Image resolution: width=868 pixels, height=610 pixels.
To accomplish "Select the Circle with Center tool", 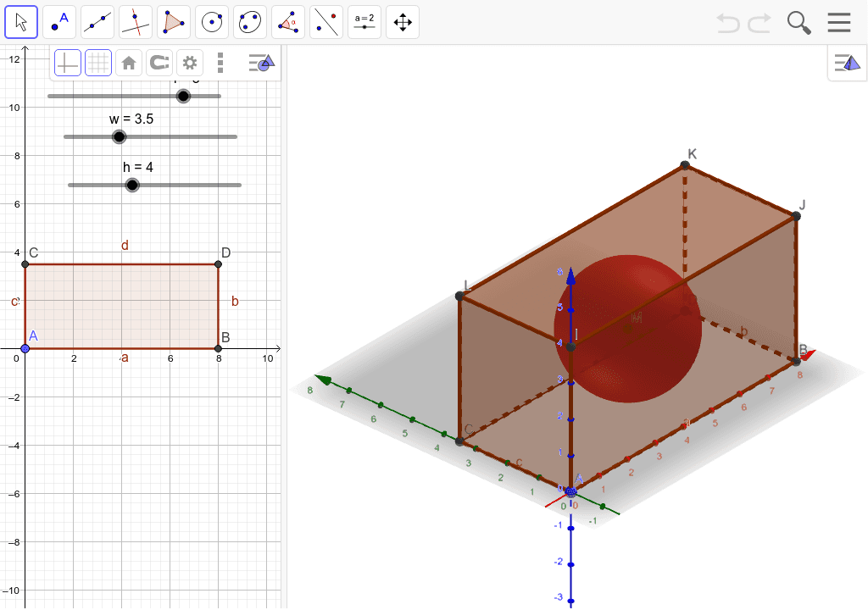I will tap(211, 21).
